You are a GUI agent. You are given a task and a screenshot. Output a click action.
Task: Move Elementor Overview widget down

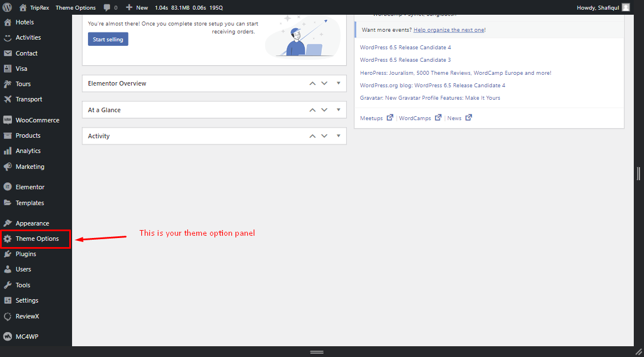pyautogui.click(x=325, y=83)
